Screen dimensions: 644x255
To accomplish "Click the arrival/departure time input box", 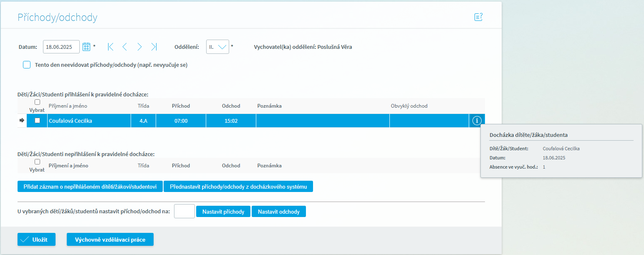I will click(x=184, y=211).
